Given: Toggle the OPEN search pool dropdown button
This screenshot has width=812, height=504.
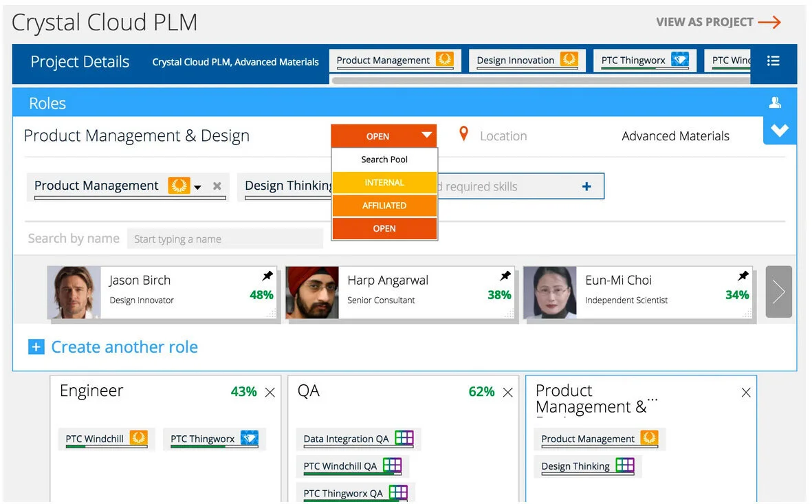Looking at the screenshot, I should 384,135.
